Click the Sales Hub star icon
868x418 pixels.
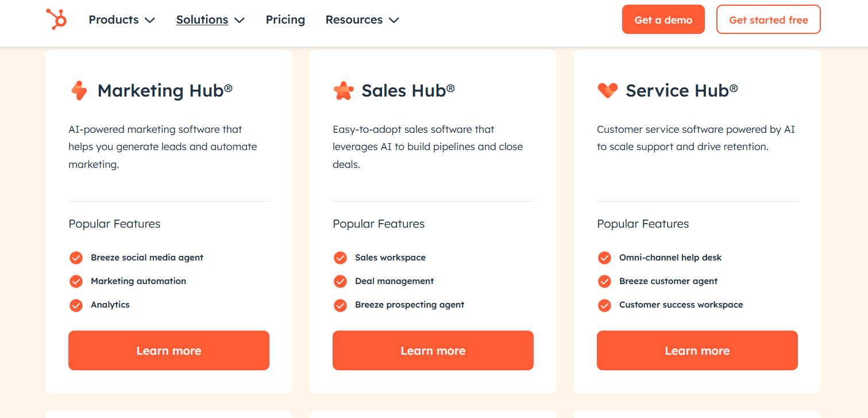click(x=344, y=91)
